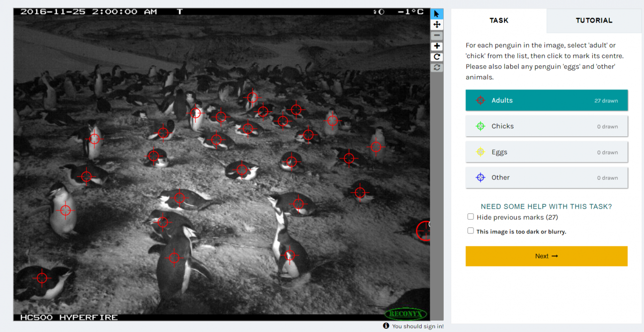Select the Chicks marking option
Screen dimensions: 644x332
546,126
